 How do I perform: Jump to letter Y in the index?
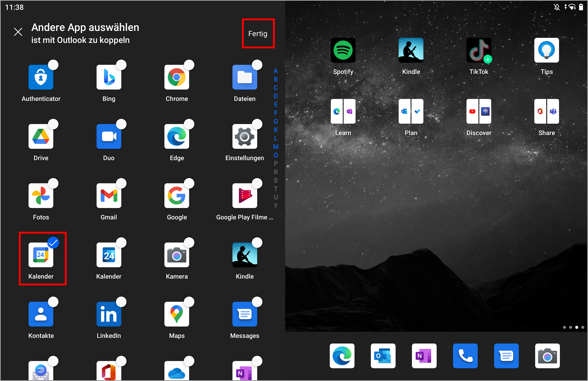[x=276, y=206]
